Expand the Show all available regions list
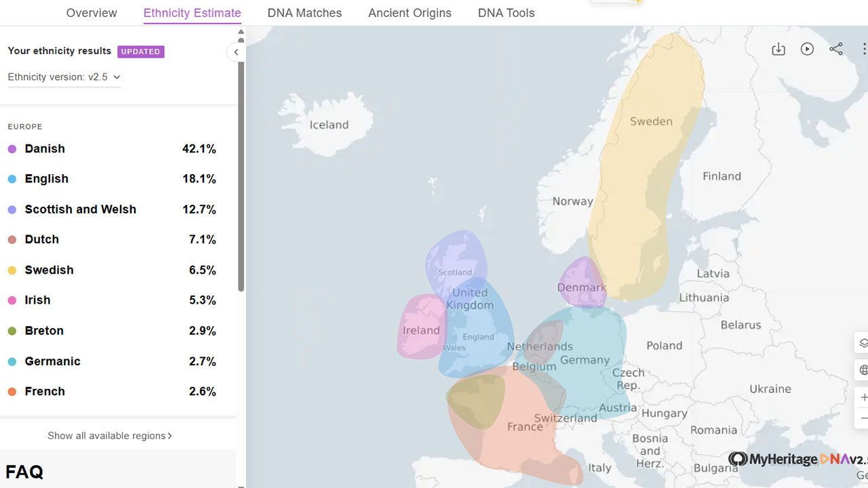 point(110,436)
